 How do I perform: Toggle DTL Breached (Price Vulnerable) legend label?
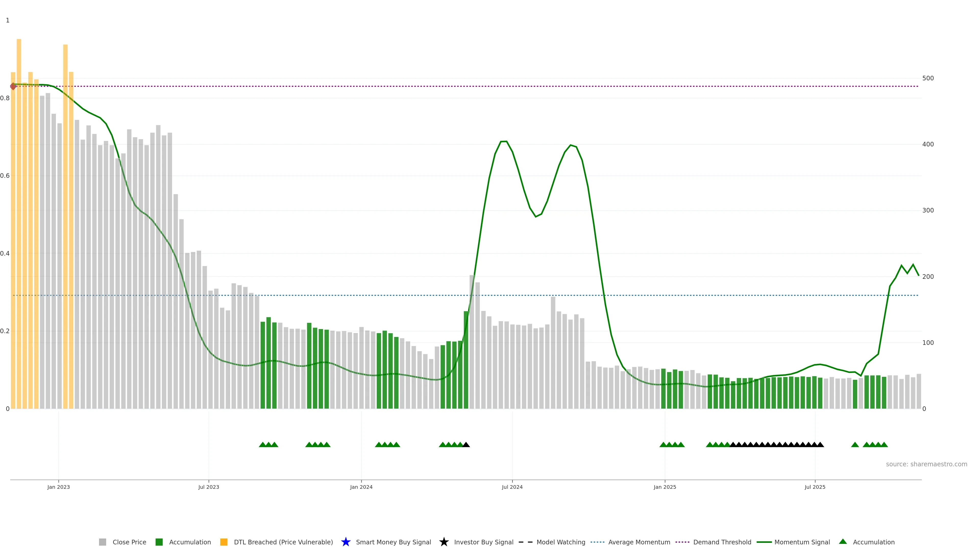pyautogui.click(x=283, y=542)
